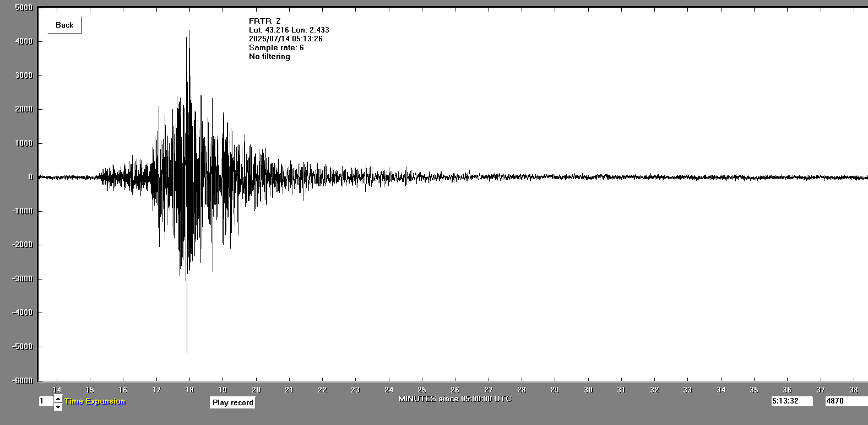Click the -3000 amplitude axis label
Image resolution: width=868 pixels, height=425 pixels.
click(x=23, y=279)
